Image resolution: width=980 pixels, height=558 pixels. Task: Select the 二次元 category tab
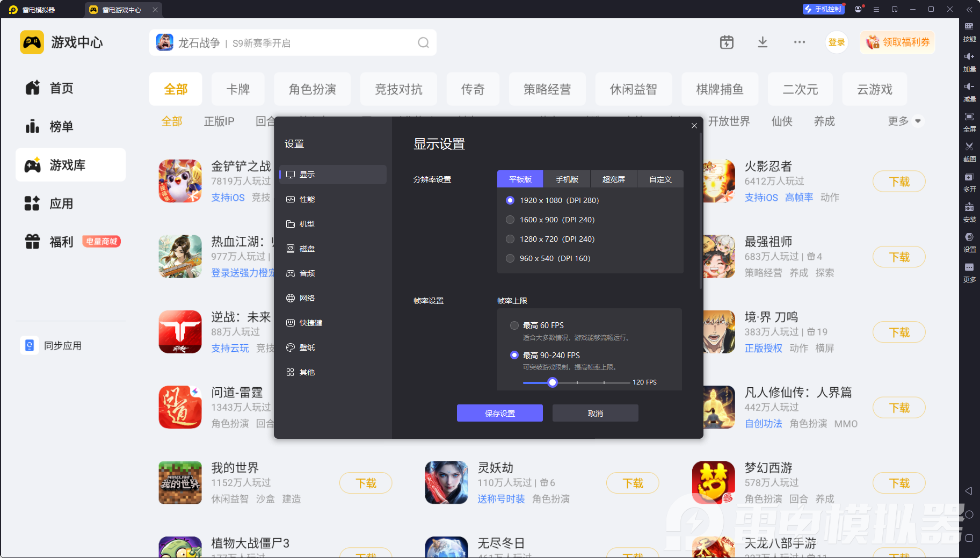[800, 89]
